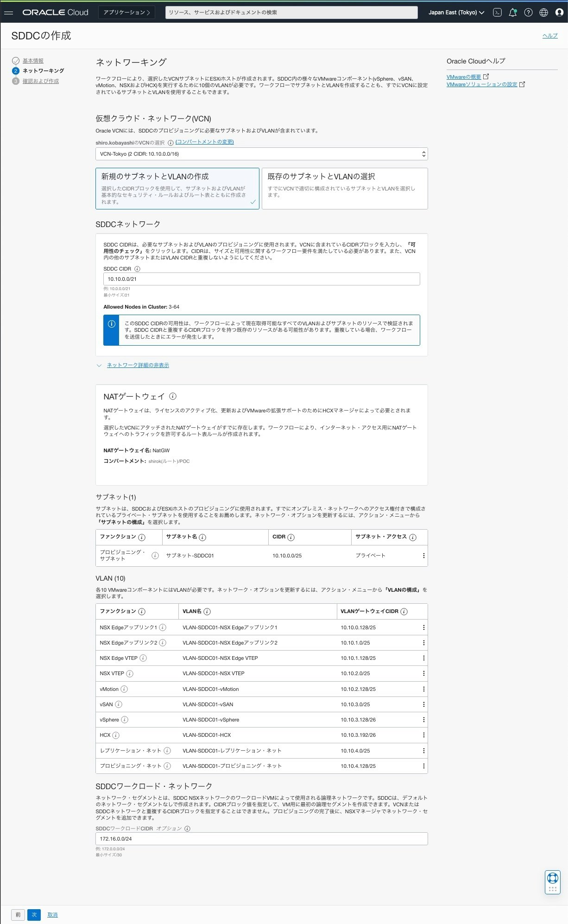568x924 pixels.
Task: Focus the SDDCワークロードCIDR input field
Action: click(261, 839)
